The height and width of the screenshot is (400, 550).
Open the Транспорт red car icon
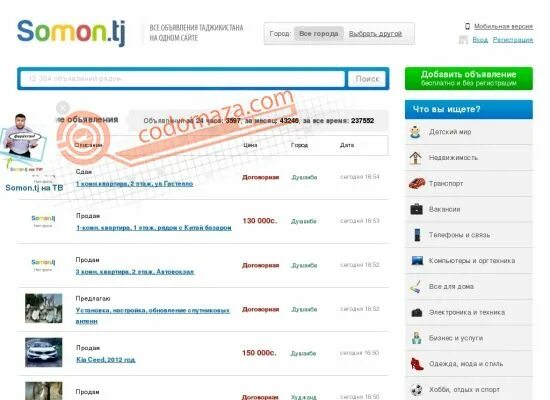point(417,184)
